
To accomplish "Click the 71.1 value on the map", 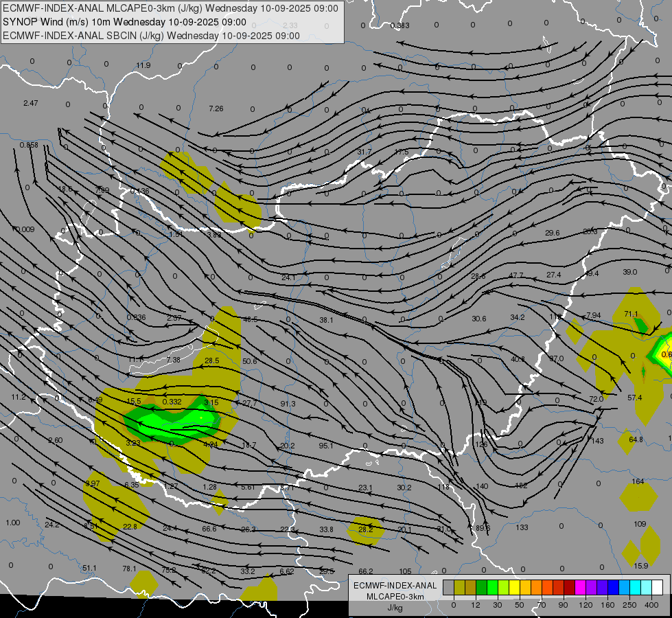I will coord(631,314).
